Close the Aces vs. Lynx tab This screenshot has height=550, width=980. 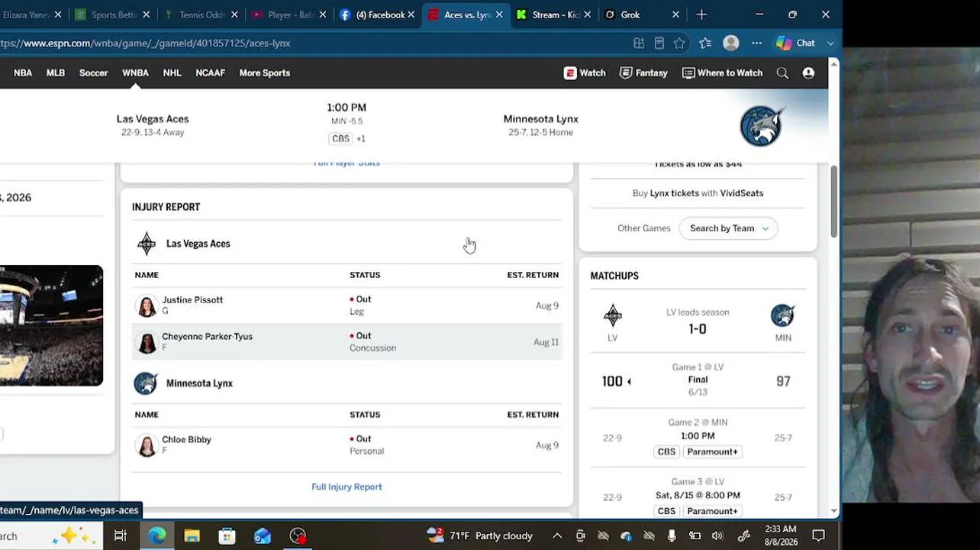[x=499, y=15]
